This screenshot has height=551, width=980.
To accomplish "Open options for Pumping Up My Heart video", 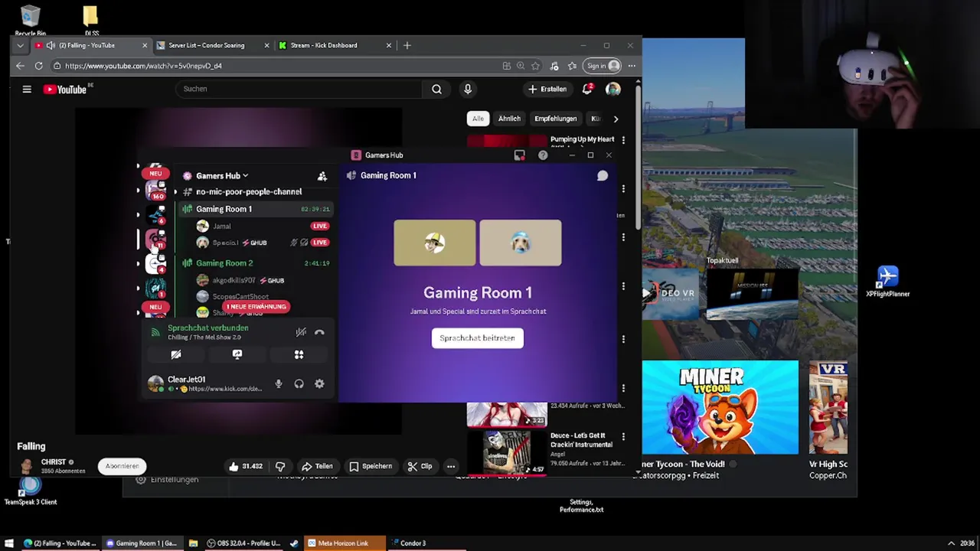I will click(623, 140).
